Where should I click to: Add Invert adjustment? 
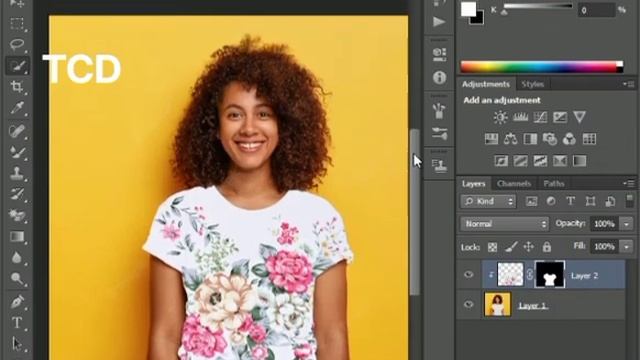(501, 161)
